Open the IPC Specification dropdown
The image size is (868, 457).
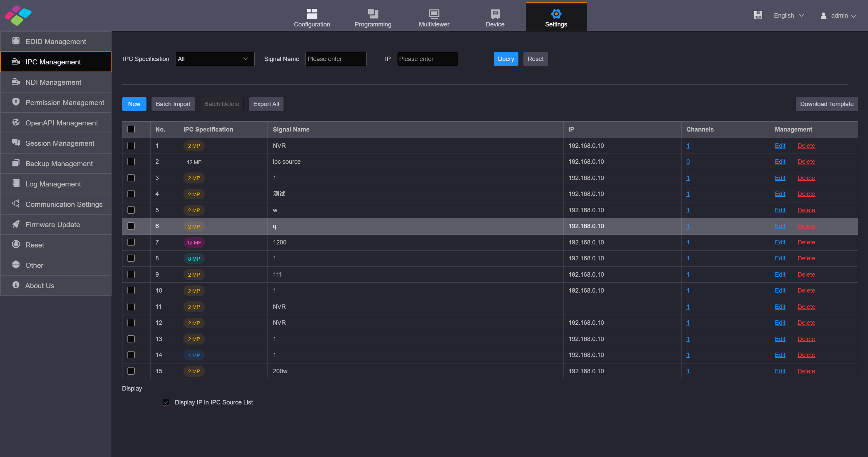click(x=215, y=59)
